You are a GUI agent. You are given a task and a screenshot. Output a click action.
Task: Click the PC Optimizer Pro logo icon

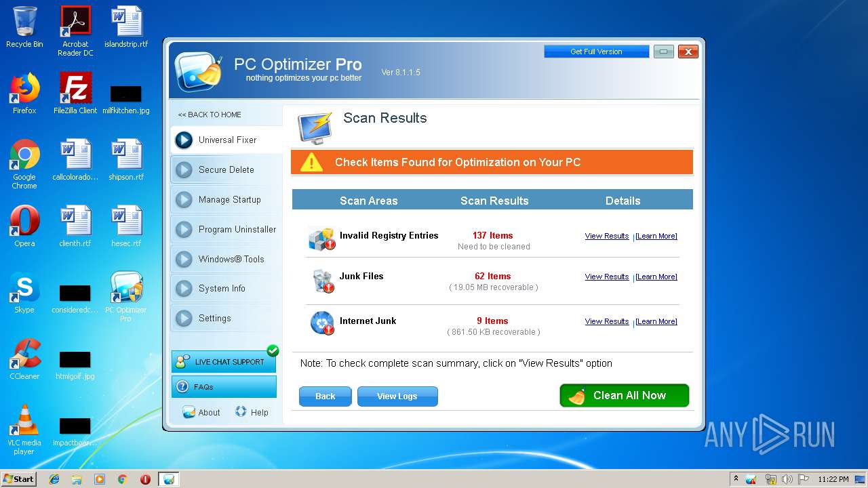point(199,70)
